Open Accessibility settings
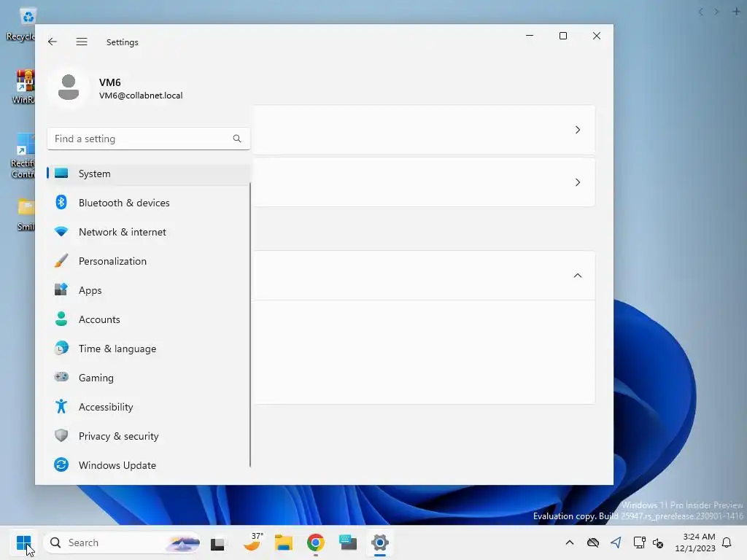The width and height of the screenshot is (747, 560). [149, 407]
